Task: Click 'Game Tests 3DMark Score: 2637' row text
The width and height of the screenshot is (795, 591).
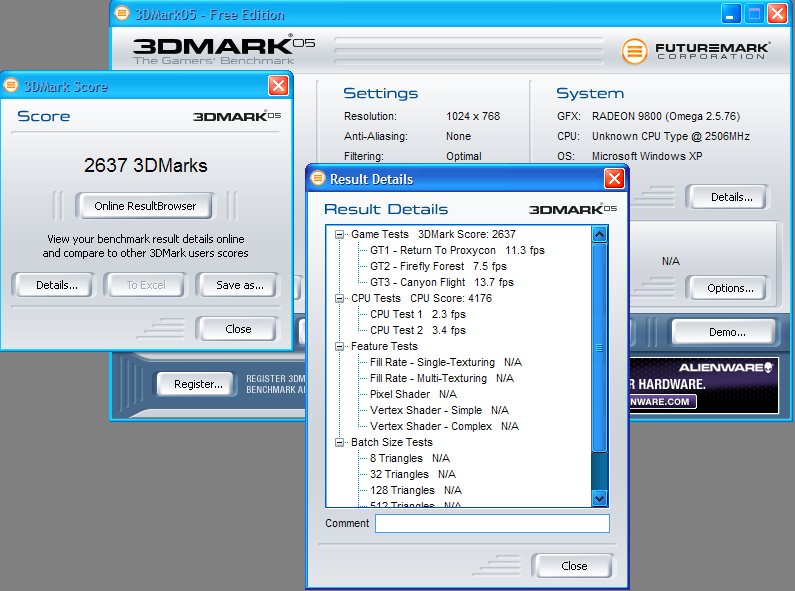Action: [x=433, y=234]
